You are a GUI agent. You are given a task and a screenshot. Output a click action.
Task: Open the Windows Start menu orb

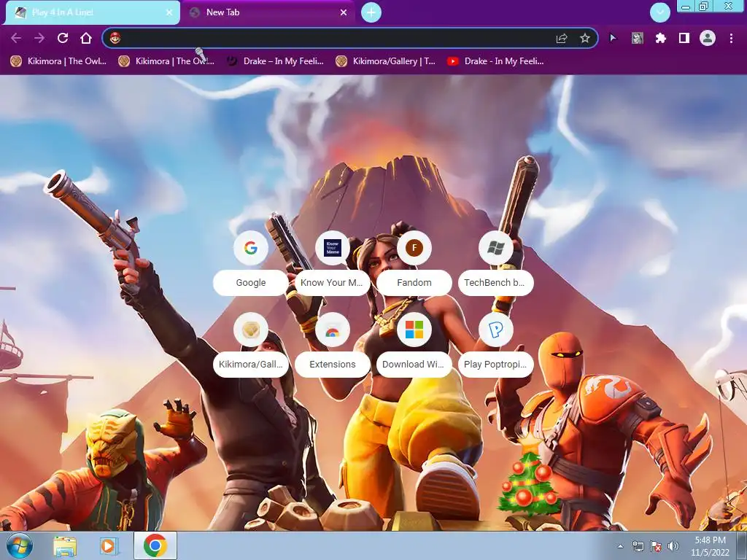tap(20, 545)
